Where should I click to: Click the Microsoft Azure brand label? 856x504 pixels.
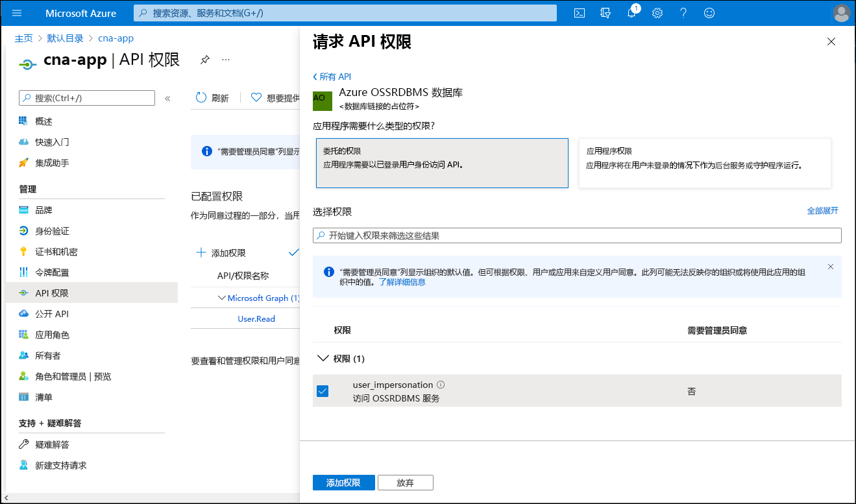81,13
